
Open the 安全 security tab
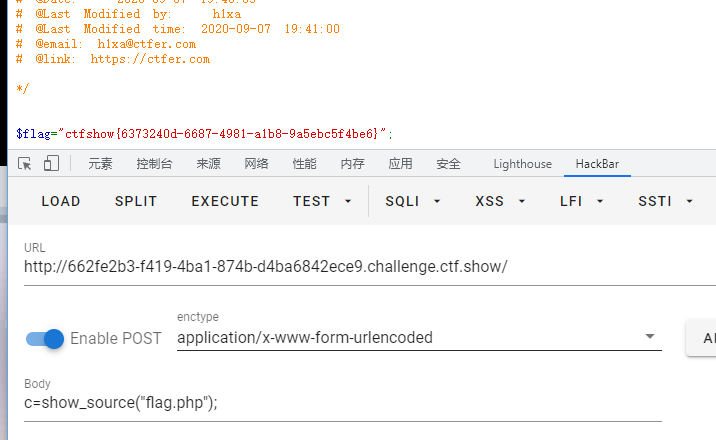[x=448, y=164]
